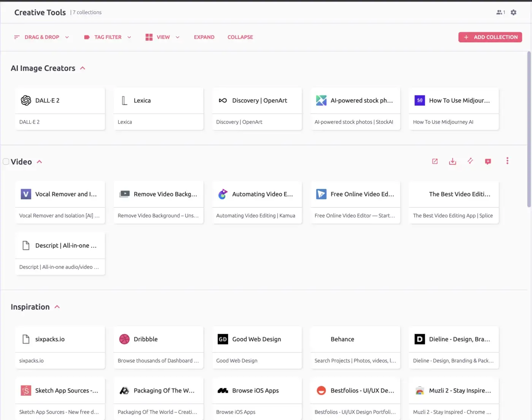
Task: Collapse the Video collection chevron
Action: (39, 162)
